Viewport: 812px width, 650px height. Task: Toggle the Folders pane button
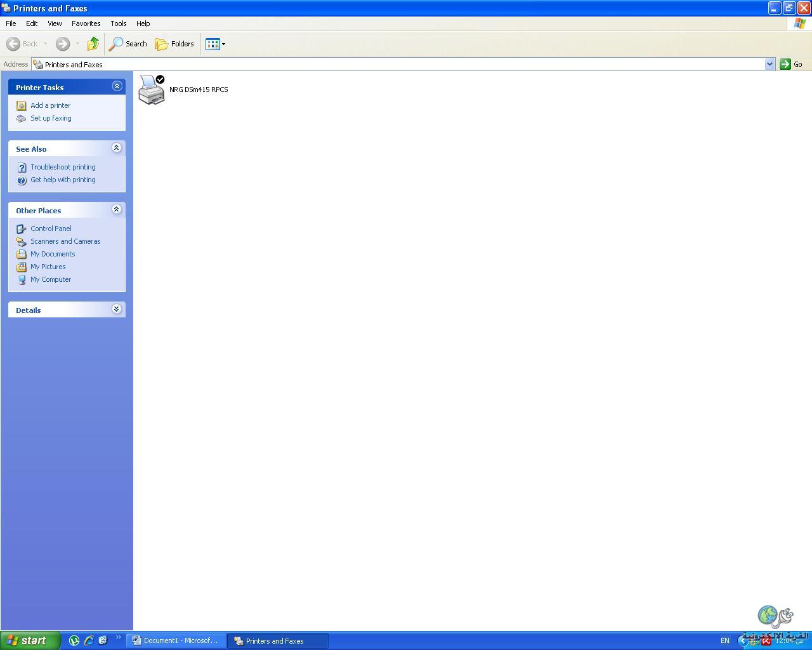174,44
